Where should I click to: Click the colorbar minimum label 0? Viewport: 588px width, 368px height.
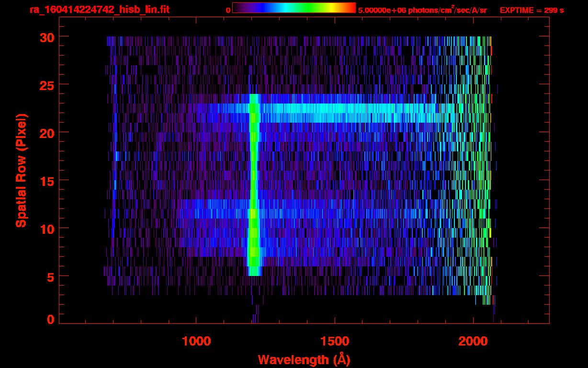click(228, 10)
